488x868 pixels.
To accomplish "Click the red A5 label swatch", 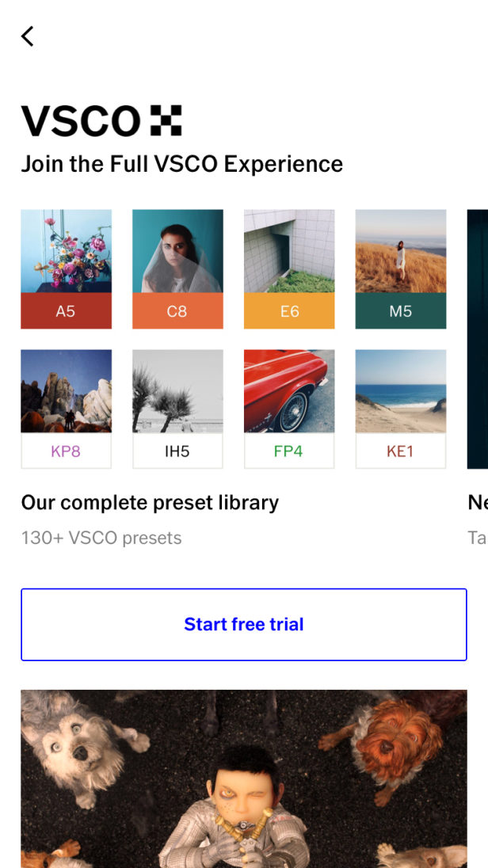I will [66, 311].
